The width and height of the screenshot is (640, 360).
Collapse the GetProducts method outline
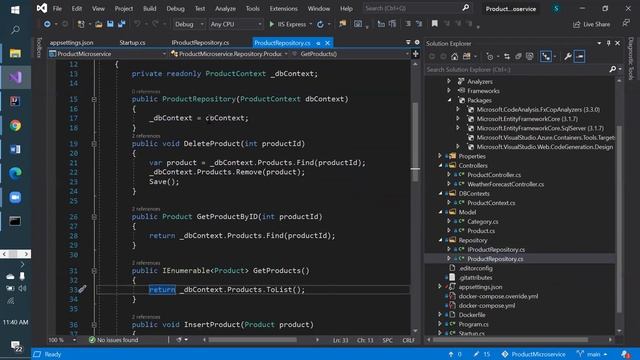(x=94, y=271)
